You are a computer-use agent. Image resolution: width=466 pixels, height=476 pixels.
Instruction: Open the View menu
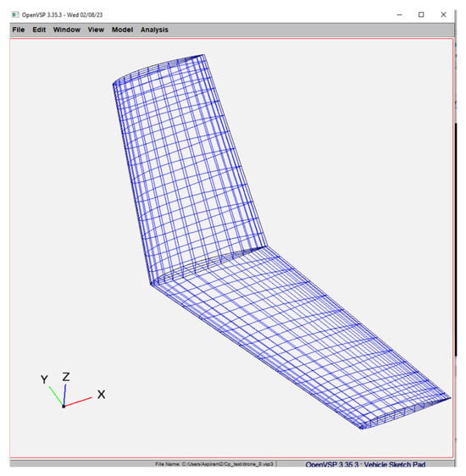(96, 30)
